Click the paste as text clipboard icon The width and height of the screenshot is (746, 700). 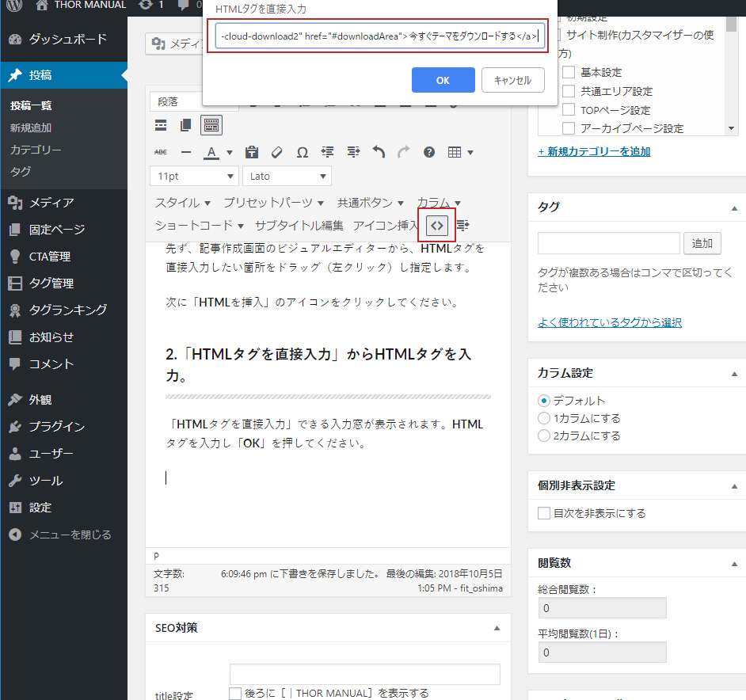tap(252, 152)
